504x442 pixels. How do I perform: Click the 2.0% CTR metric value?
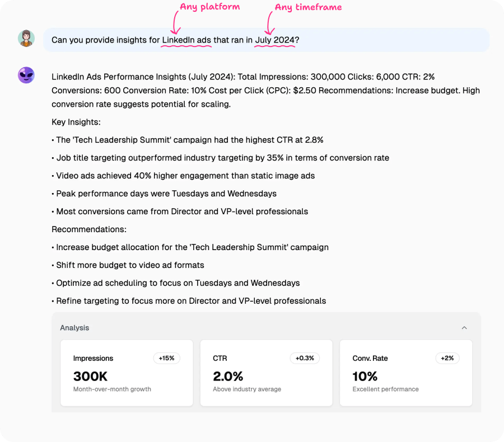(x=228, y=377)
